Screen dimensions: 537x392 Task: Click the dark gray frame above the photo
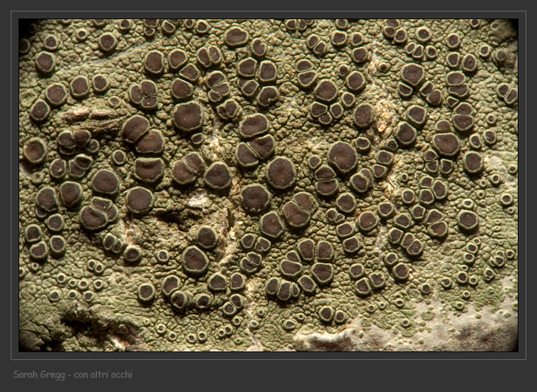coord(268,5)
